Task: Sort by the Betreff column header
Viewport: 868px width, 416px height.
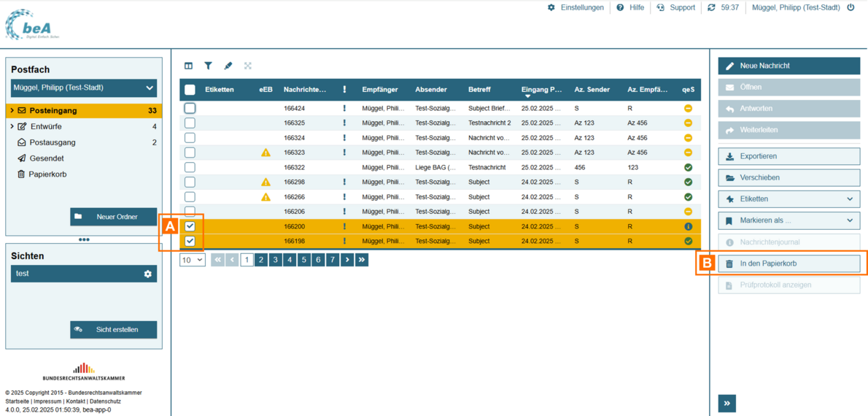Action: pos(479,89)
